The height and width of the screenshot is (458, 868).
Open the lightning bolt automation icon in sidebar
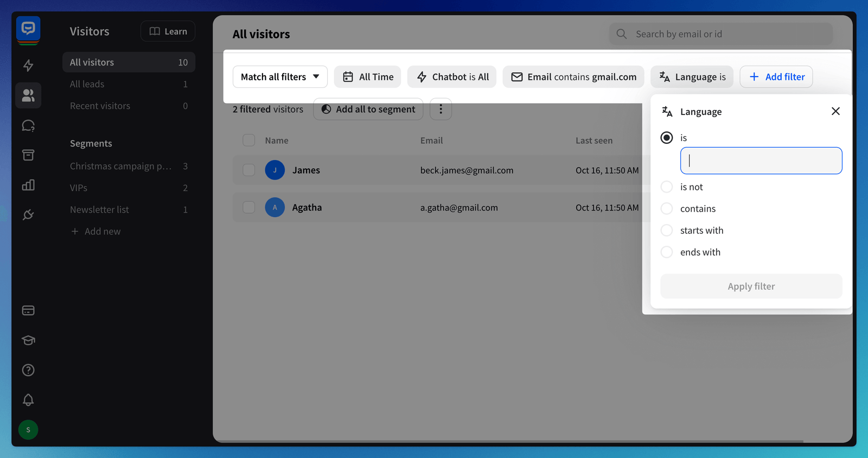click(x=28, y=66)
